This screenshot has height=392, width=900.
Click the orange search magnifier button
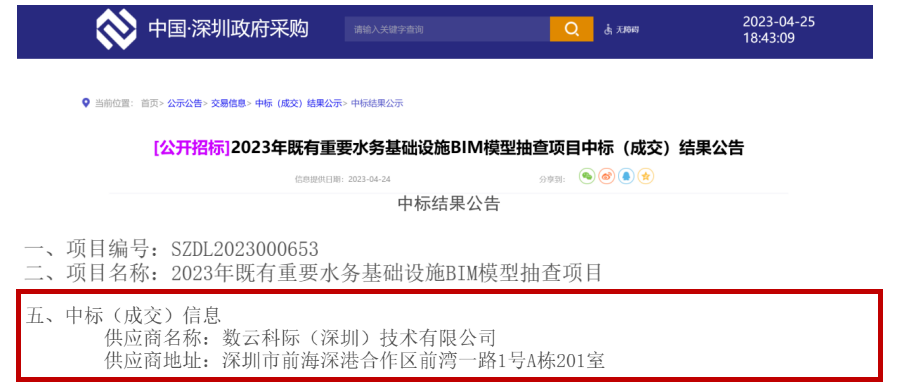click(x=571, y=29)
